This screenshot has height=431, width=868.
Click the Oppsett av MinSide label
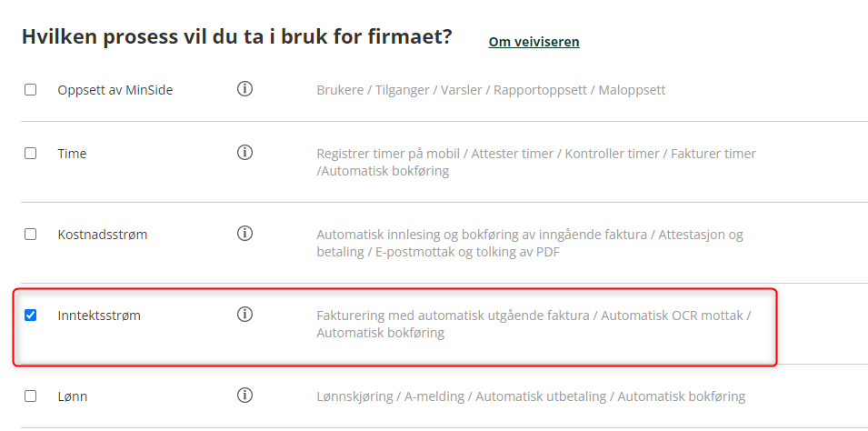[115, 90]
